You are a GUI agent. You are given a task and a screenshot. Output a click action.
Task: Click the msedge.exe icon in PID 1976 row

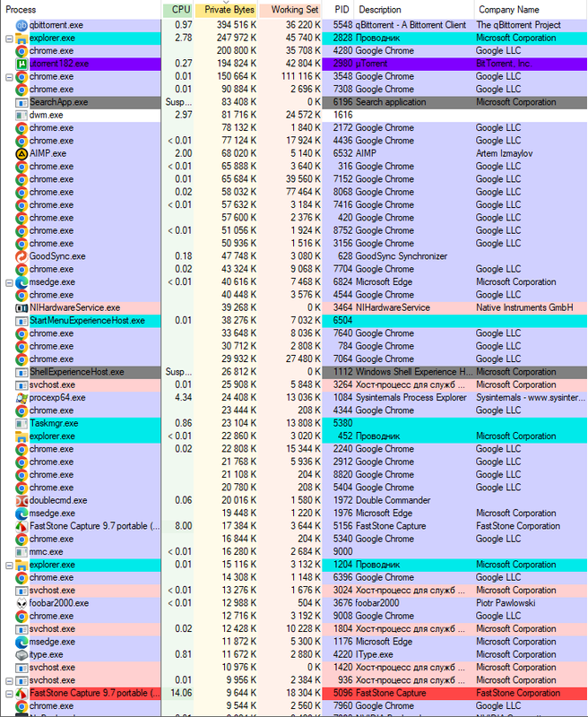click(22, 514)
